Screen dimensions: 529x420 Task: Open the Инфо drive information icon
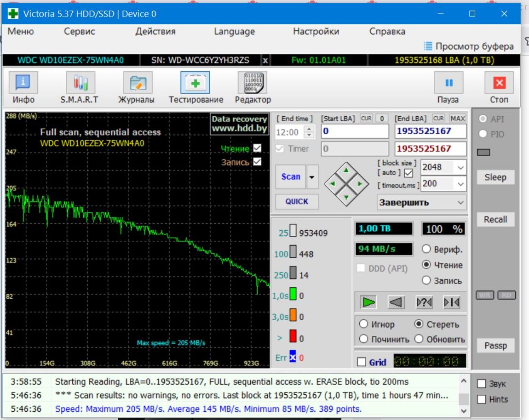(x=23, y=84)
